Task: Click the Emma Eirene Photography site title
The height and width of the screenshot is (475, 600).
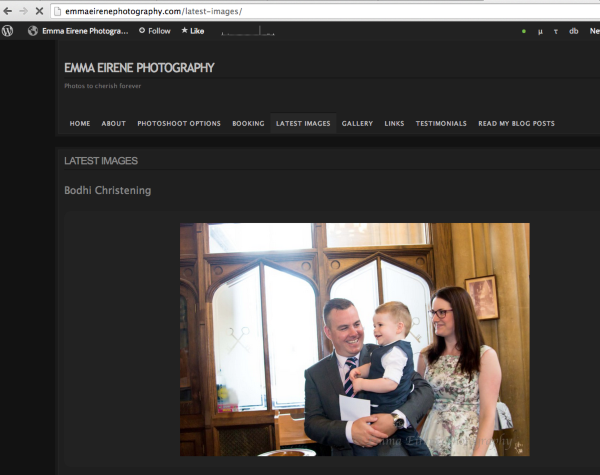Action: (x=139, y=68)
